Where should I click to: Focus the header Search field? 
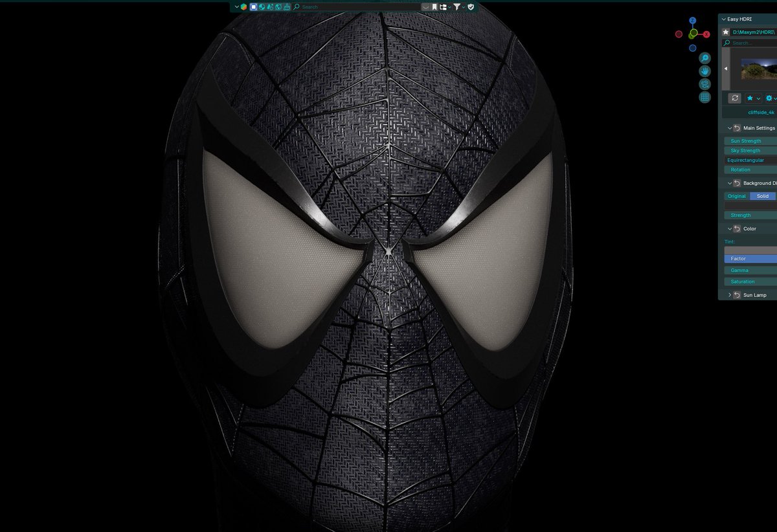point(357,6)
